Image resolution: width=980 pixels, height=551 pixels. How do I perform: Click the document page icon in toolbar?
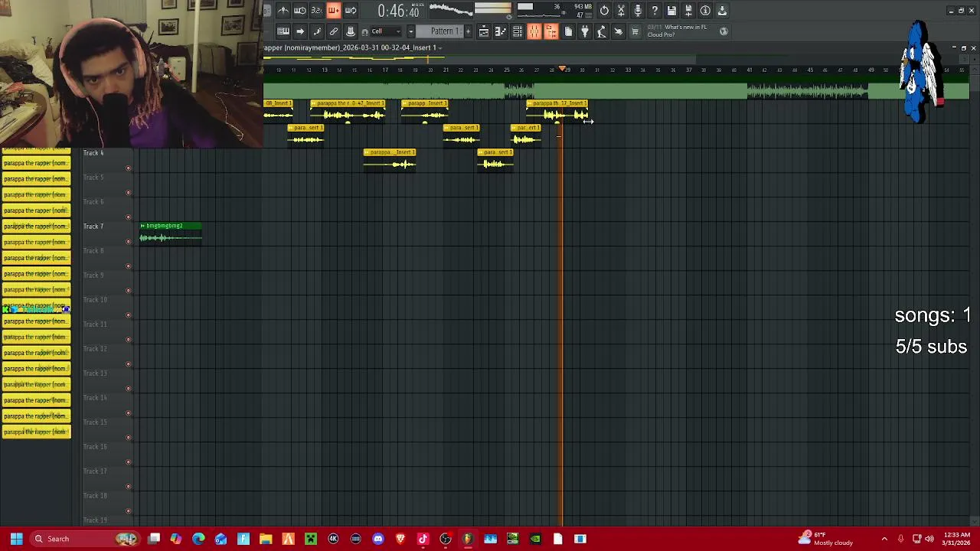[568, 31]
